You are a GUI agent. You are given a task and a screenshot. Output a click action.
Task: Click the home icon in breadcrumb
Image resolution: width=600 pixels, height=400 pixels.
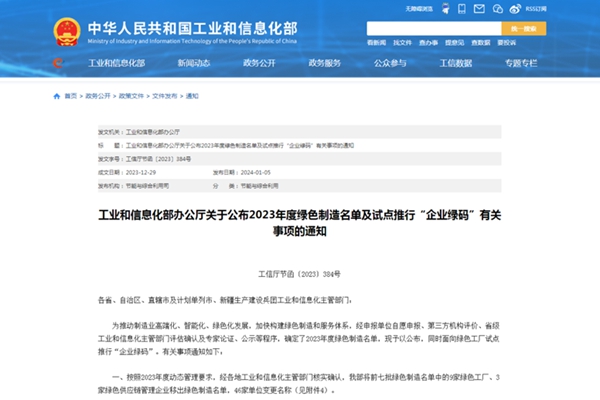point(56,97)
